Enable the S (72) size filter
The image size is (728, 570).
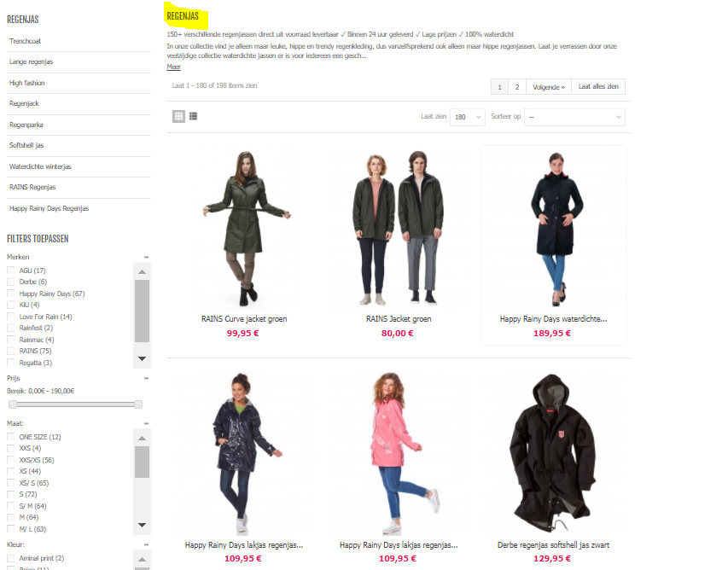[11, 494]
